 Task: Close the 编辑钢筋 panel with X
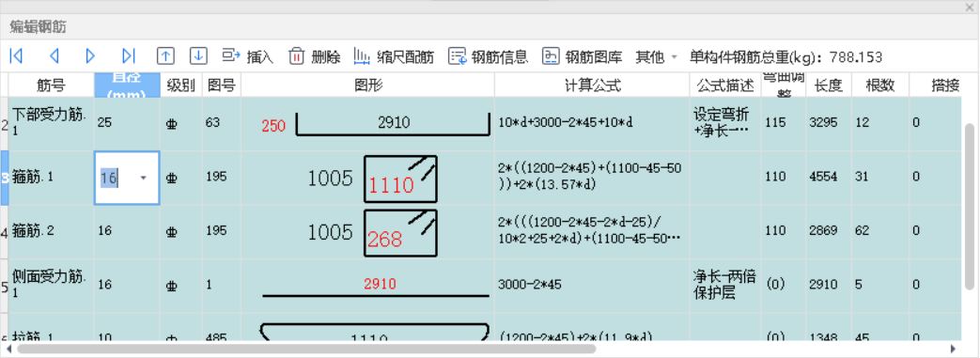coord(971,7)
